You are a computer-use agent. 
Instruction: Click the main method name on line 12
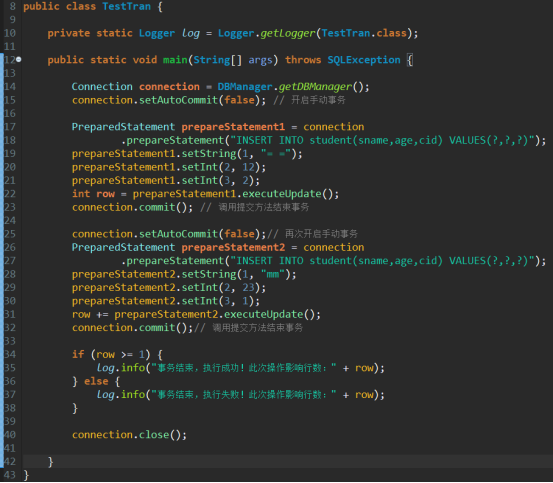pos(175,60)
